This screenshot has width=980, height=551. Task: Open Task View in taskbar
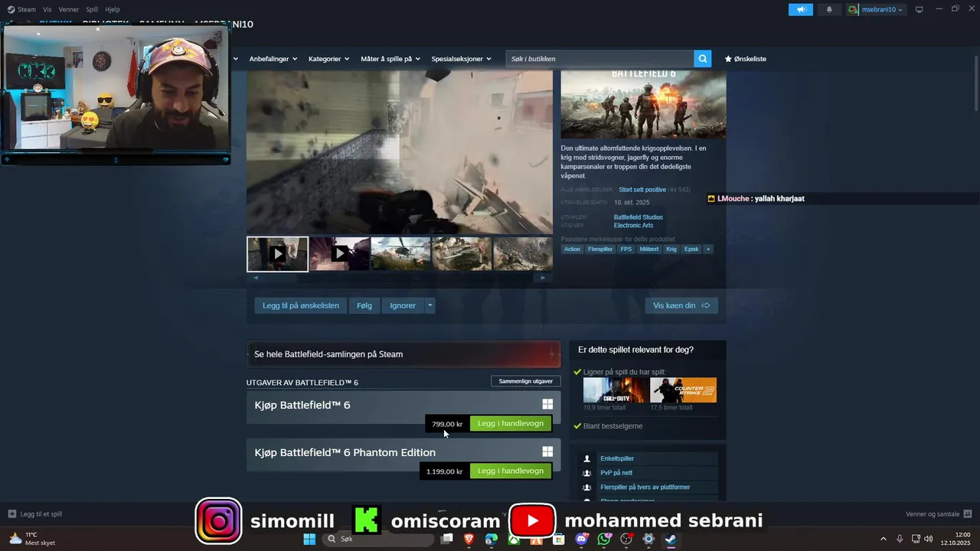tap(446, 539)
